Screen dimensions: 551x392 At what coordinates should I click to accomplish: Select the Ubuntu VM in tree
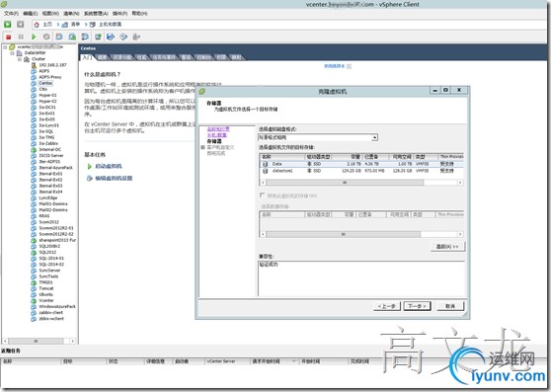tap(46, 294)
